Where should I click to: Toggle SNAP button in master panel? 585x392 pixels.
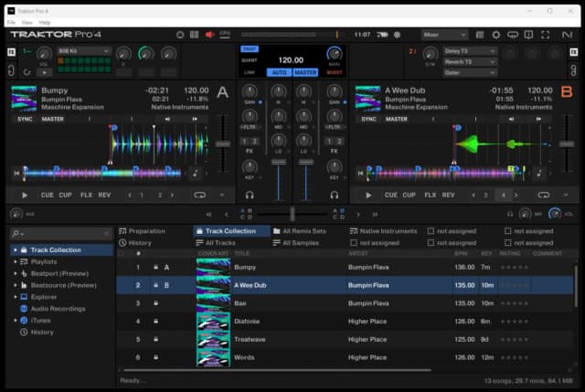pos(250,49)
